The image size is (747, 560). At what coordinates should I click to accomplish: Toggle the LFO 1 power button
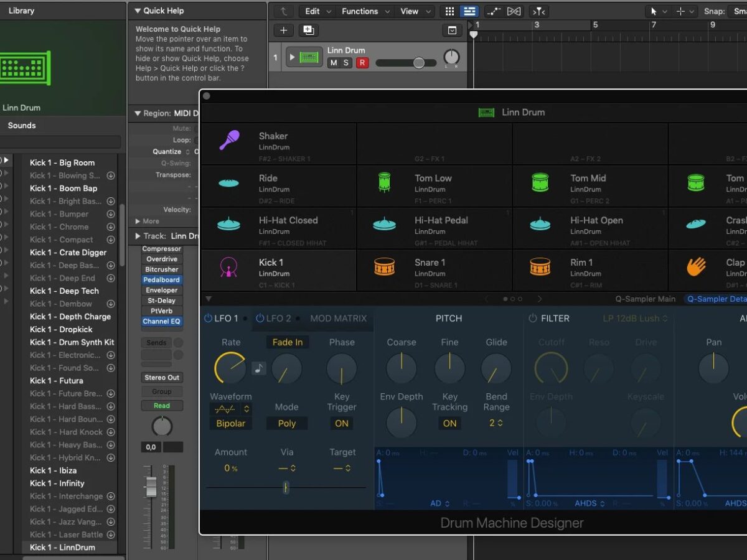coord(208,318)
